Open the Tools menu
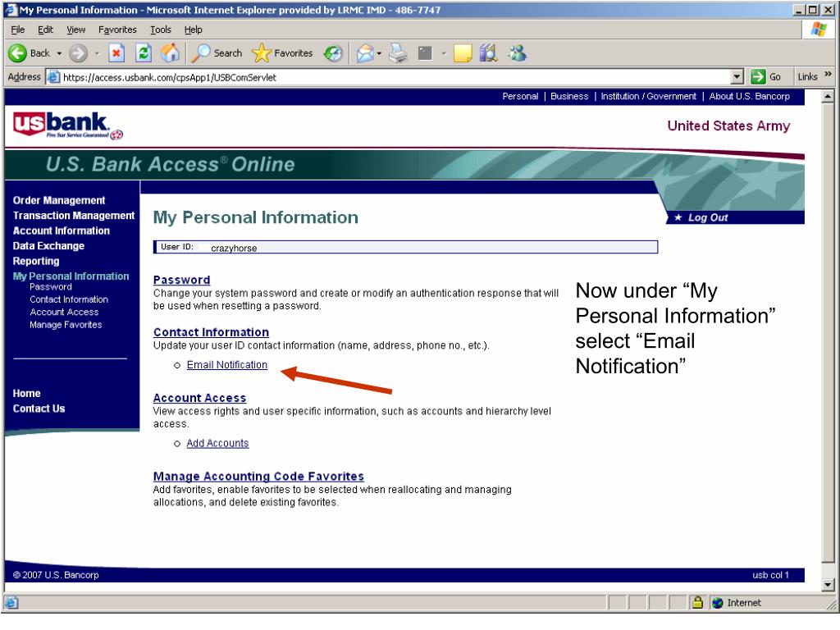 point(160,30)
